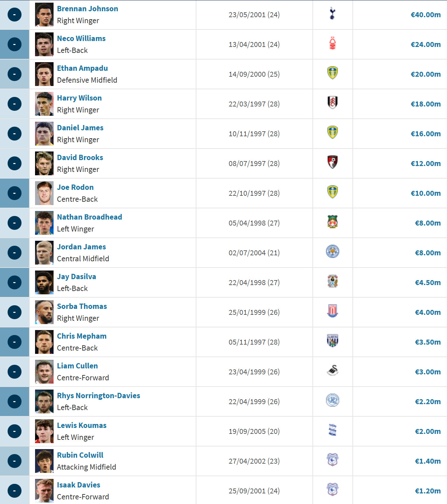The height and width of the screenshot is (504, 447).
Task: Open the Wrexham crest for Nathan Broadhead
Action: coord(332,222)
